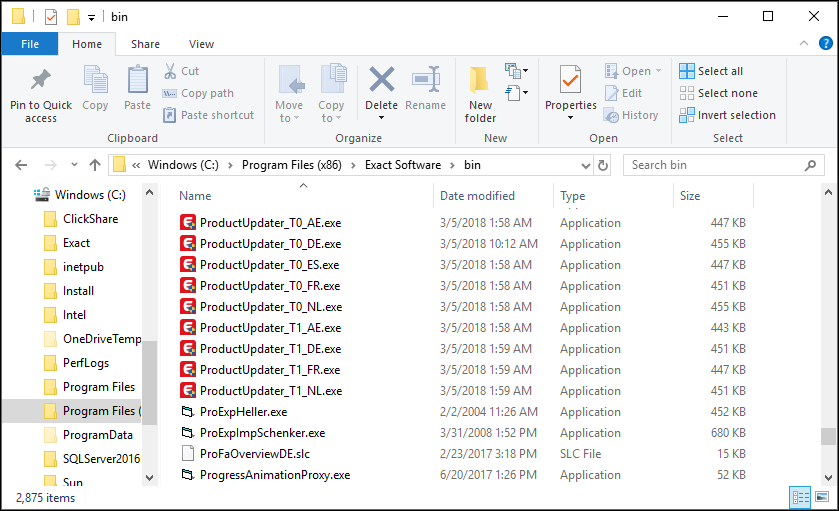Viewport: 839px width, 511px height.
Task: Open the Help question mark icon
Action: pos(826,43)
